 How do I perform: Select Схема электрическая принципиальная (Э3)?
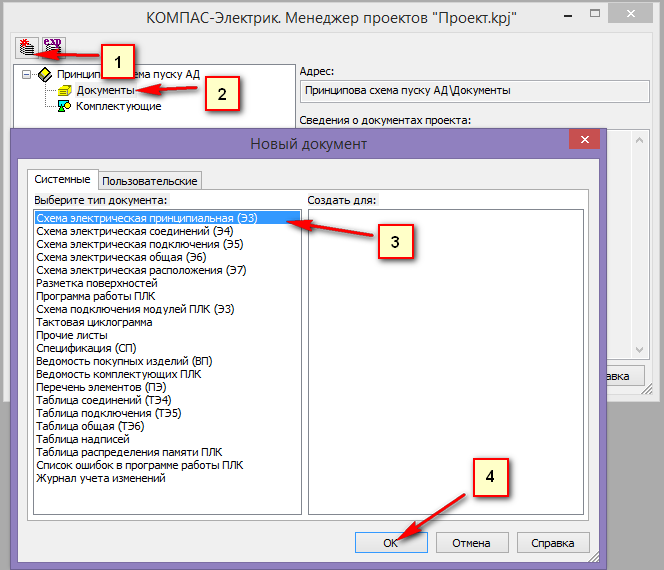(167, 218)
